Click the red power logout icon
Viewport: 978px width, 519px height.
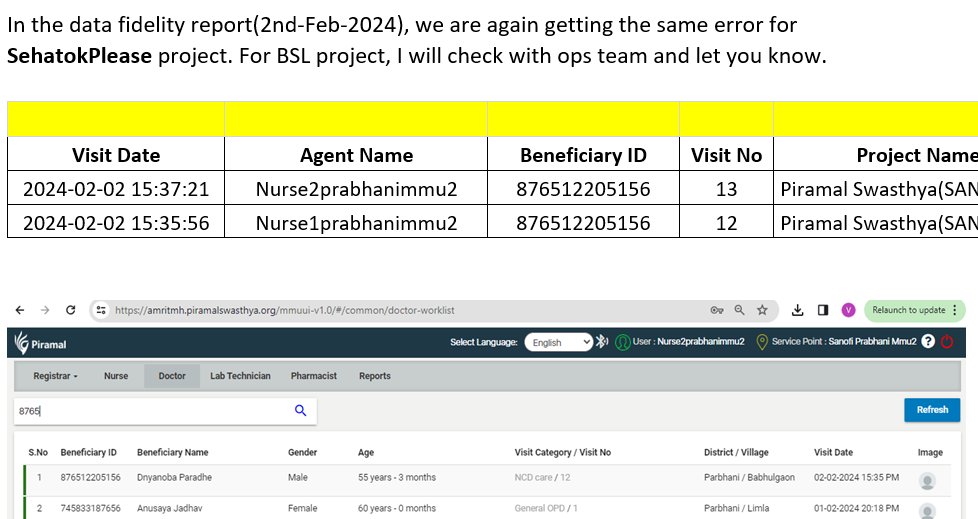(947, 341)
